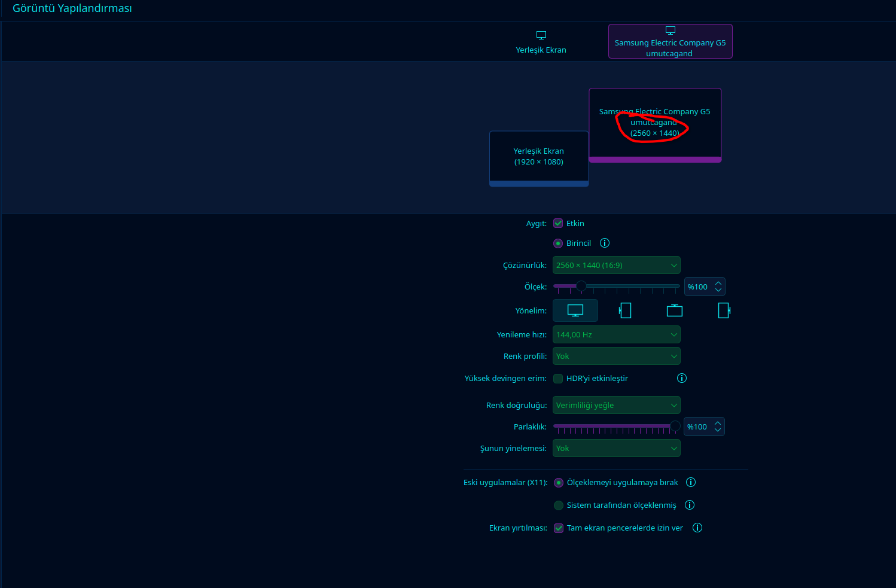Select the upside-down monitor orientation icon
The height and width of the screenshot is (588, 896).
pyautogui.click(x=675, y=310)
